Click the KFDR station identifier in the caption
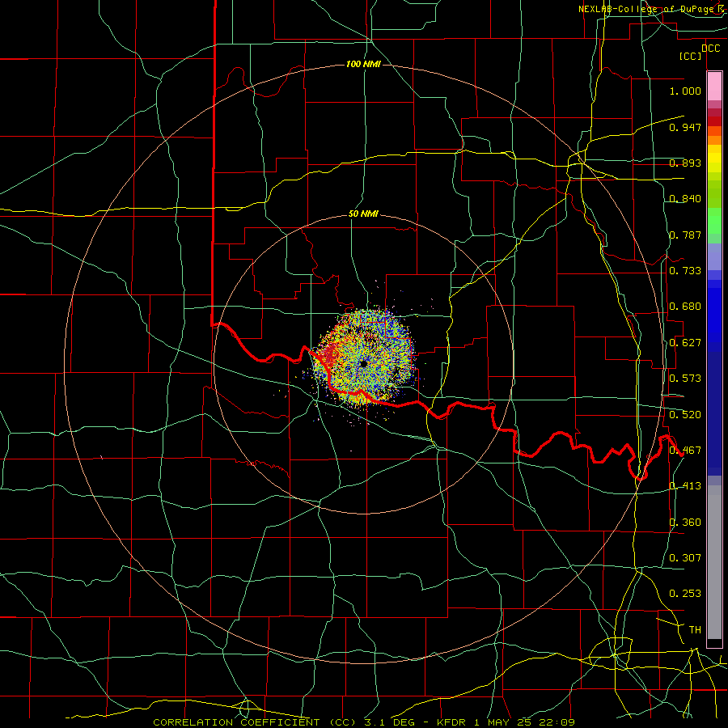The height and width of the screenshot is (728, 728). point(451,722)
